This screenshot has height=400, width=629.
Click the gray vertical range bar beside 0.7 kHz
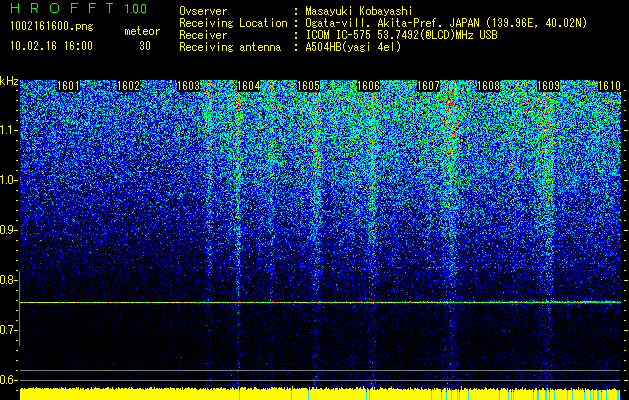(19, 308)
